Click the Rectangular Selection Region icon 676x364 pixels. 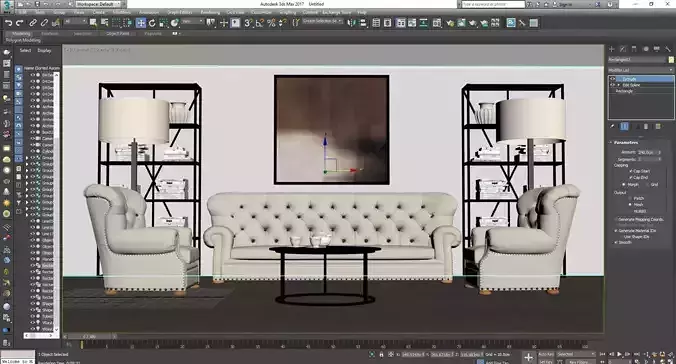pos(116,23)
